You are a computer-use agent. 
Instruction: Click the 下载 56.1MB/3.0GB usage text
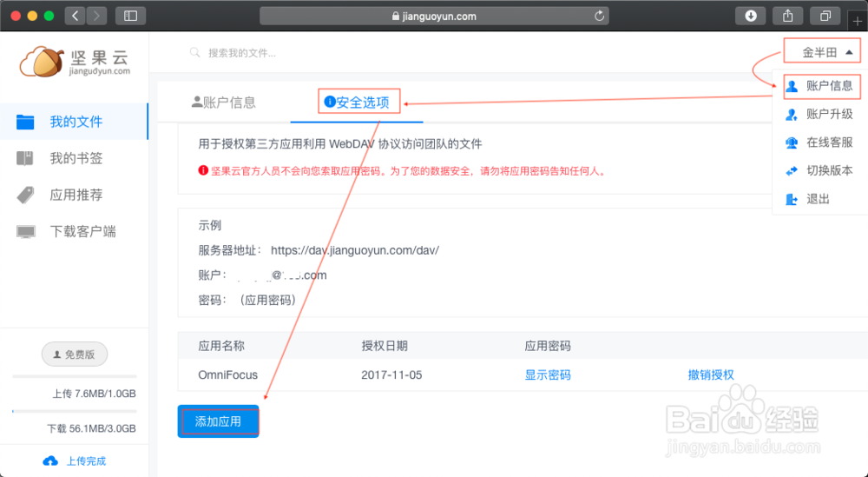click(91, 429)
